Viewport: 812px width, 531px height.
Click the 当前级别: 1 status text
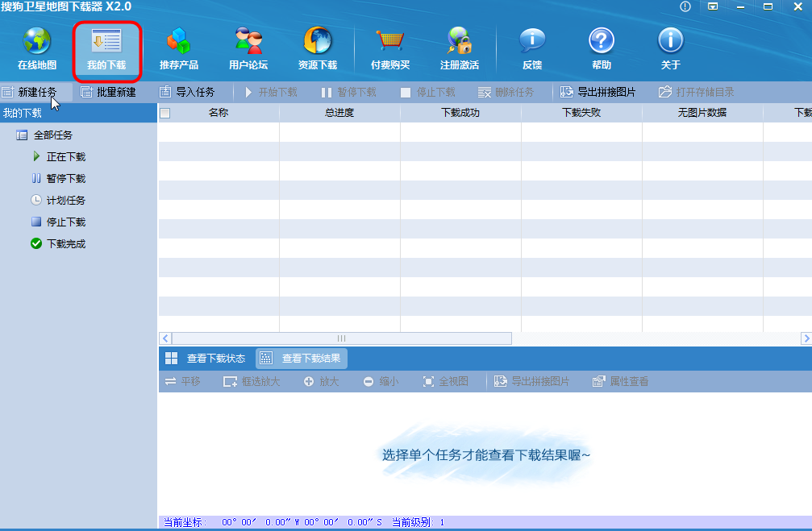tap(418, 522)
